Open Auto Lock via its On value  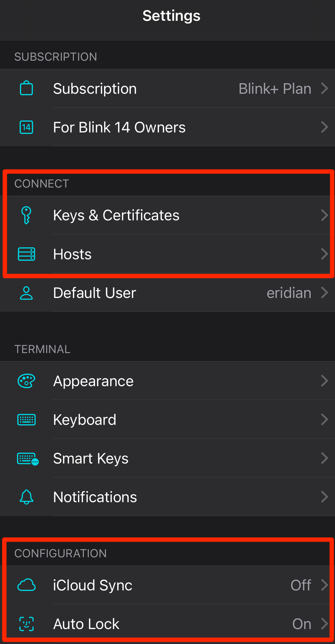[x=302, y=624]
